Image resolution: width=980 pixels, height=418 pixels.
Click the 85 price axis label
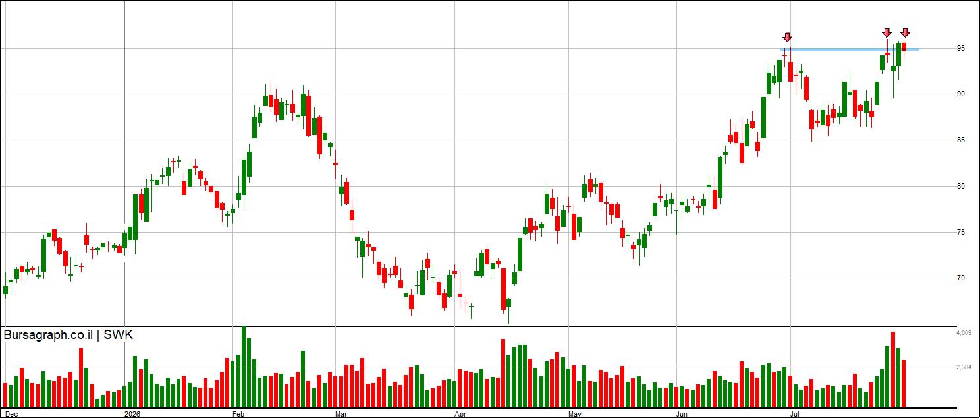coord(961,140)
